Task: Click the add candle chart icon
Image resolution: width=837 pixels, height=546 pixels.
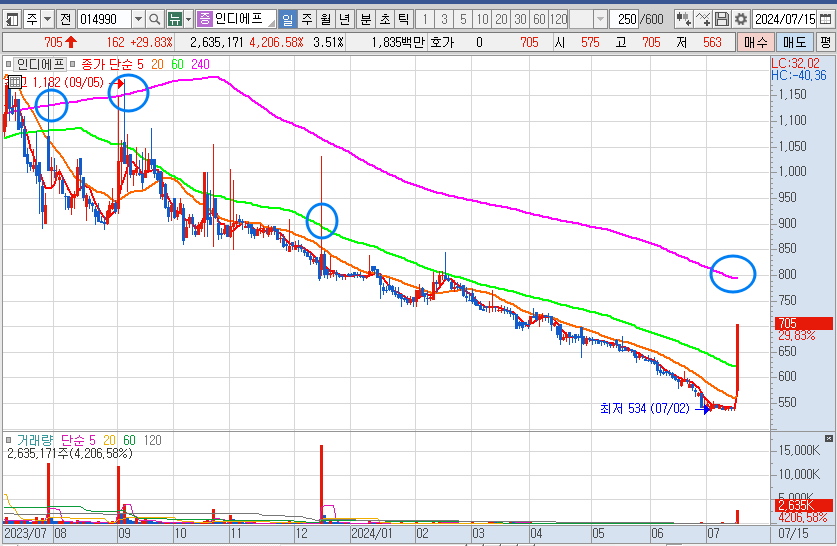Action: coord(683,20)
